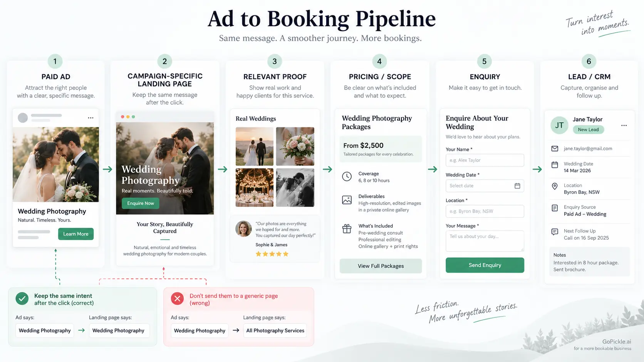Select the string-lit reception photo thumbnail

pyautogui.click(x=255, y=187)
